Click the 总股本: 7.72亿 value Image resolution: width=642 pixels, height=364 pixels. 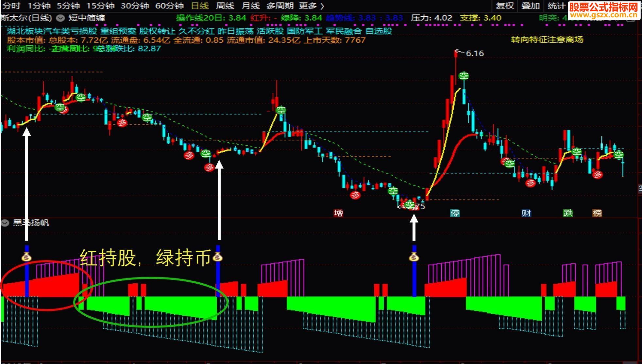click(x=78, y=40)
